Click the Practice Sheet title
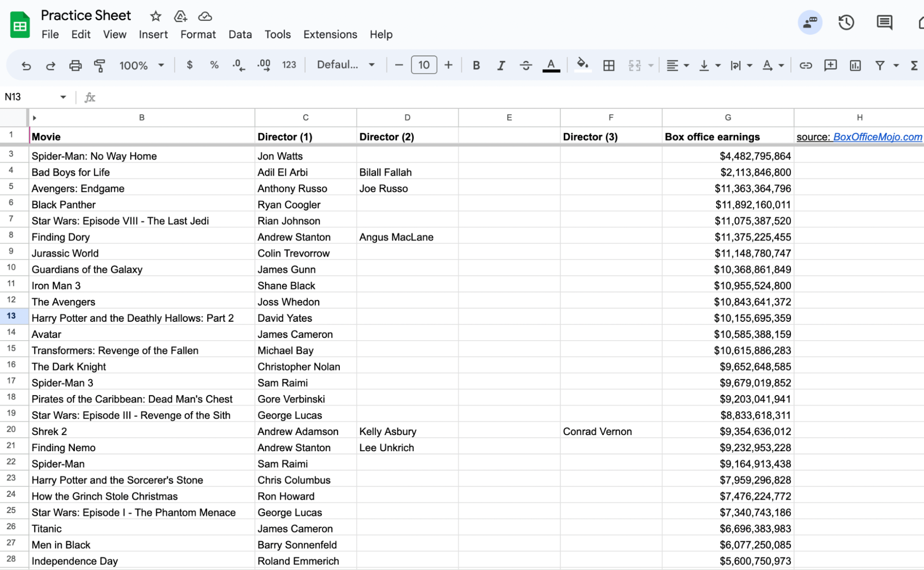 point(86,15)
